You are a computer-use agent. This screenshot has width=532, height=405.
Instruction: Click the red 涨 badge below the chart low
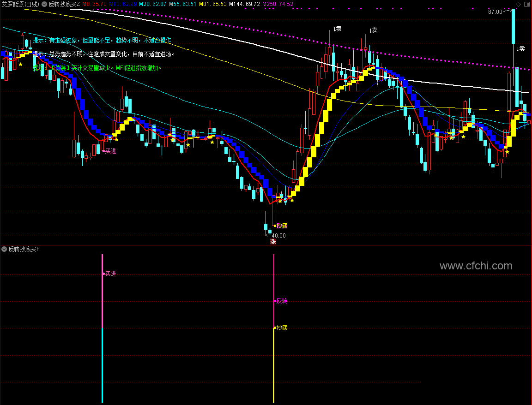point(273,242)
